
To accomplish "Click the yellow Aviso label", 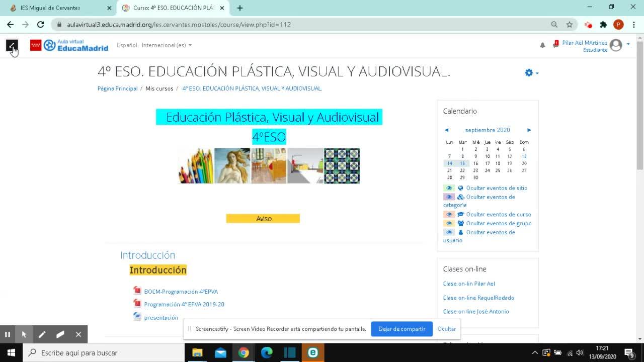I will [x=263, y=219].
